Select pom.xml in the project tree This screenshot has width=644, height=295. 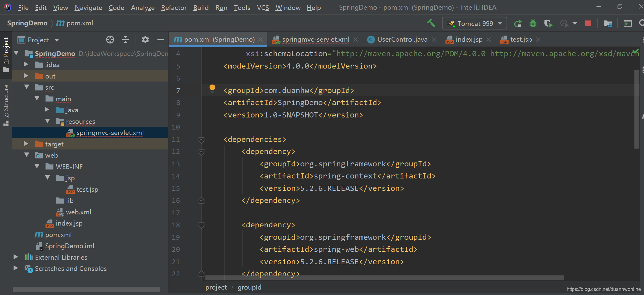[58, 235]
